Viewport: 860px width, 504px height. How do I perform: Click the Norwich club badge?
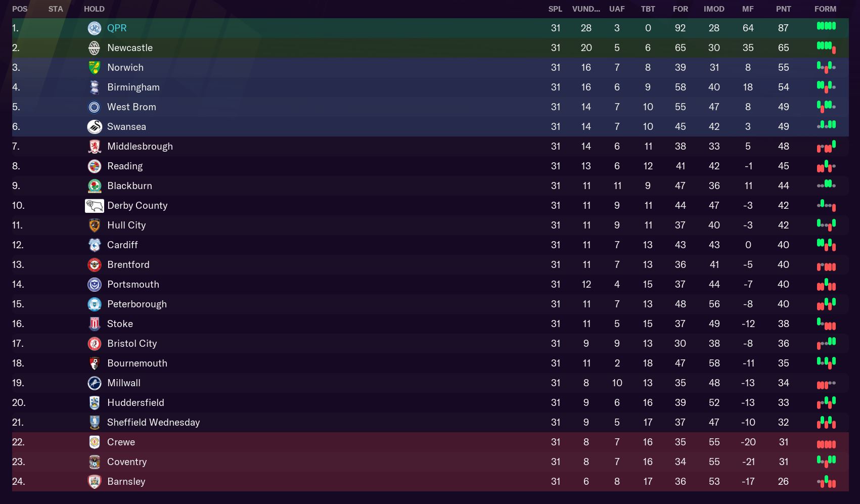pos(94,68)
